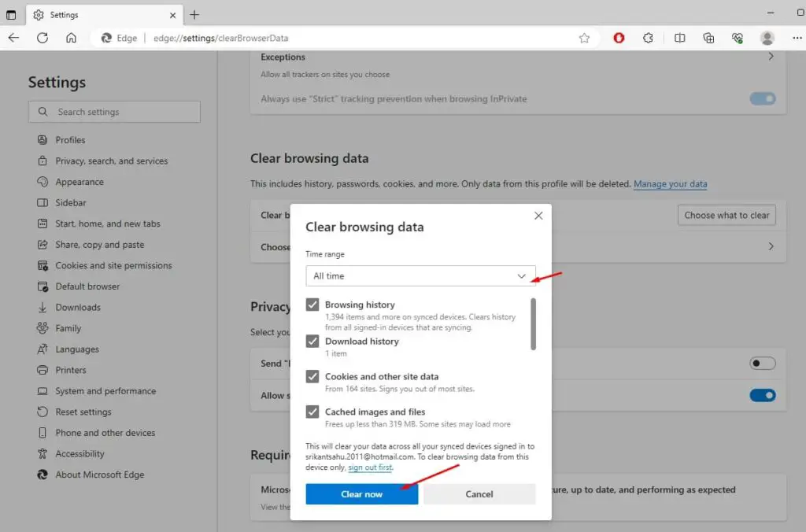Open the Collections panel

coord(707,37)
